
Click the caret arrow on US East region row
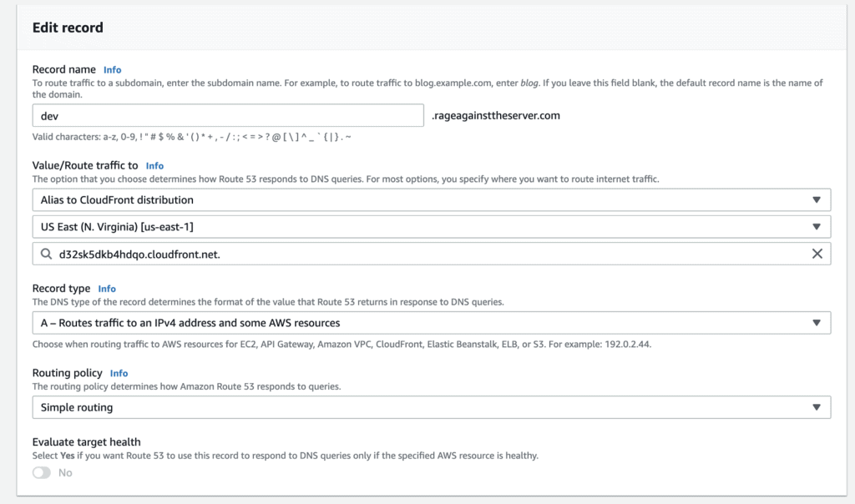point(816,227)
